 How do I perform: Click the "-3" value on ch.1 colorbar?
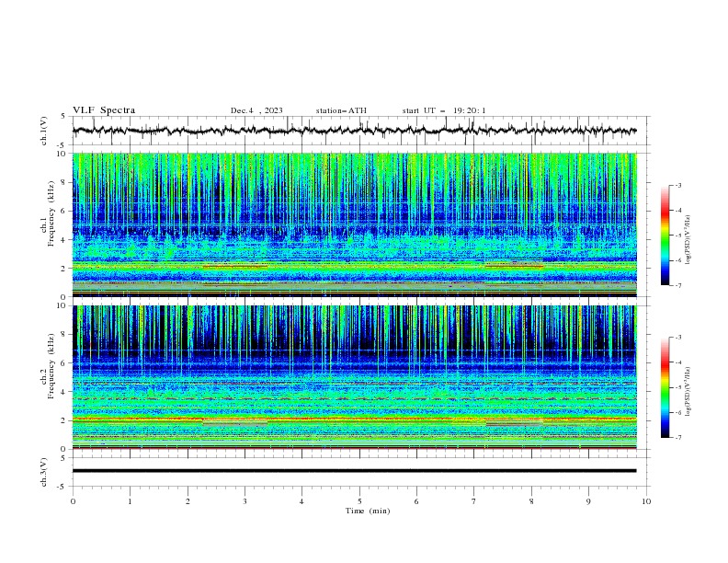[x=677, y=185]
